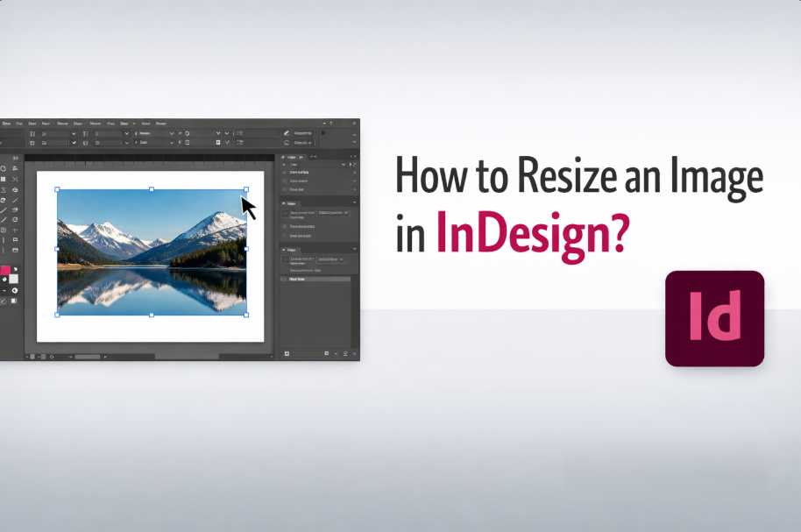Open the File menu in the menu bar
The image size is (801, 532).
[x=19, y=123]
